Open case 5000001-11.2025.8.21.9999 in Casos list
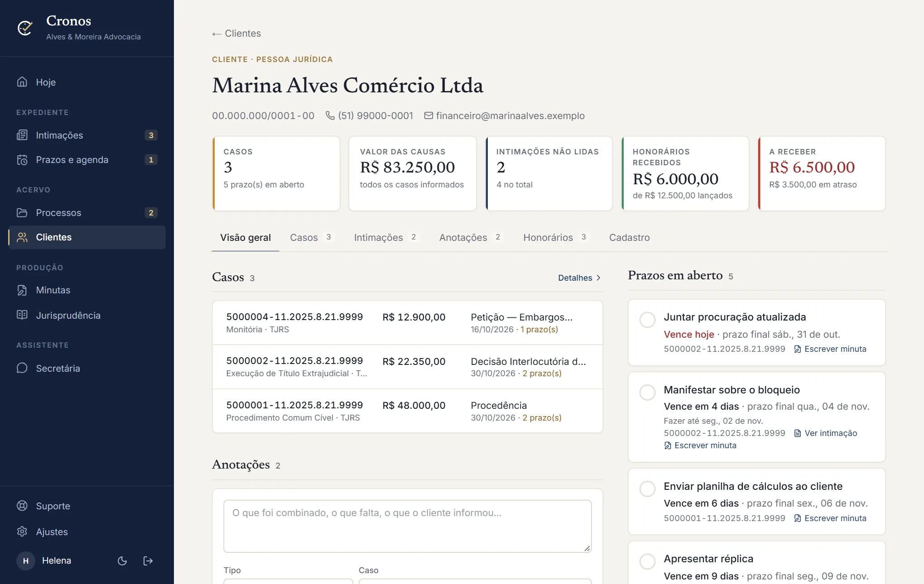924x584 pixels. pos(407,411)
